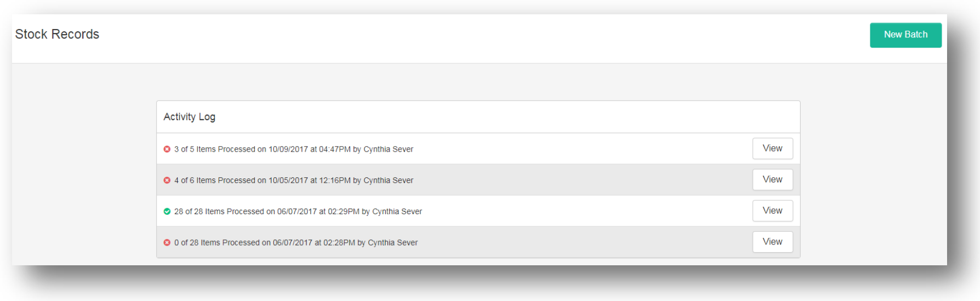The height and width of the screenshot is (301, 980).
Task: Select the '3 of 5 Items Processed' text
Action: click(x=215, y=149)
